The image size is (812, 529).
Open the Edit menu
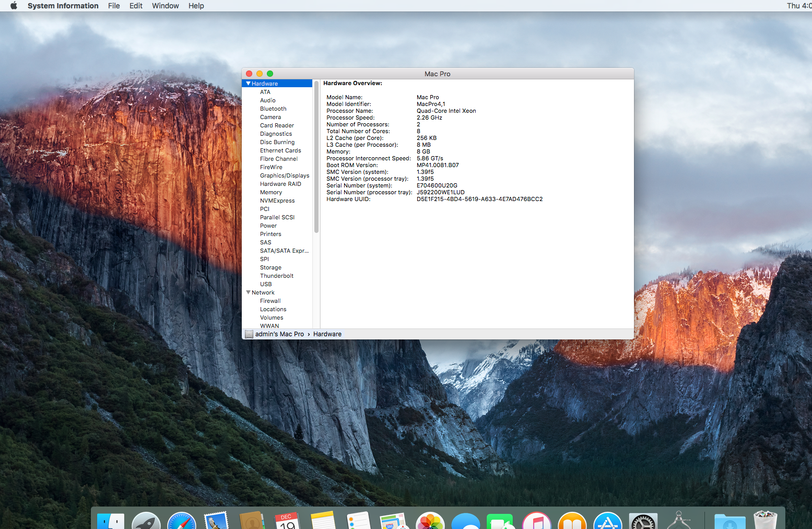click(136, 6)
